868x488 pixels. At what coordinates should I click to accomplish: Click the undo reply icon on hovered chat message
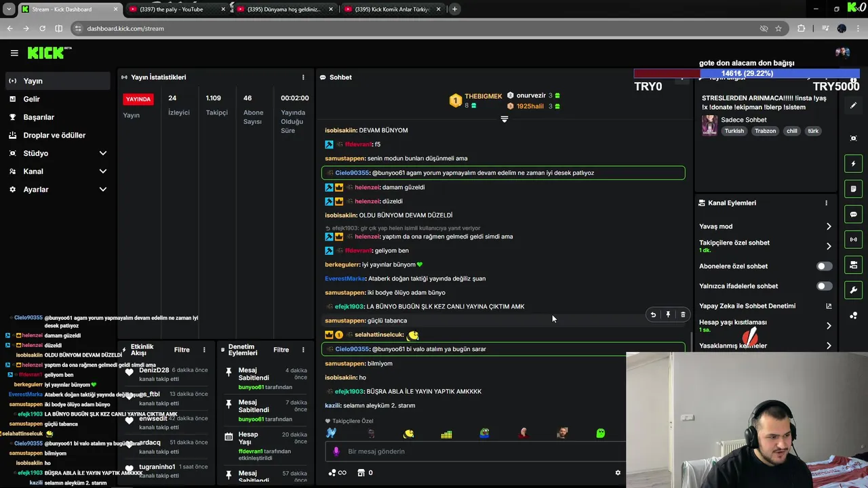pyautogui.click(x=653, y=314)
